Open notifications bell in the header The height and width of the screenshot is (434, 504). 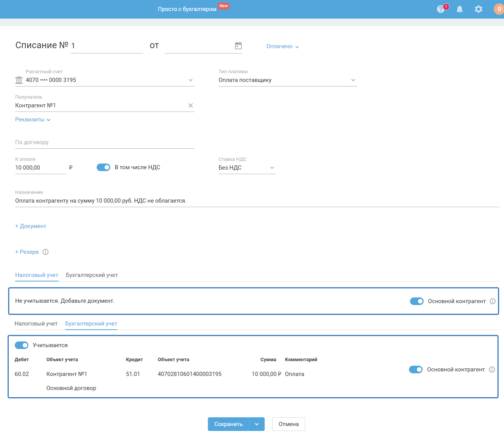pyautogui.click(x=460, y=9)
